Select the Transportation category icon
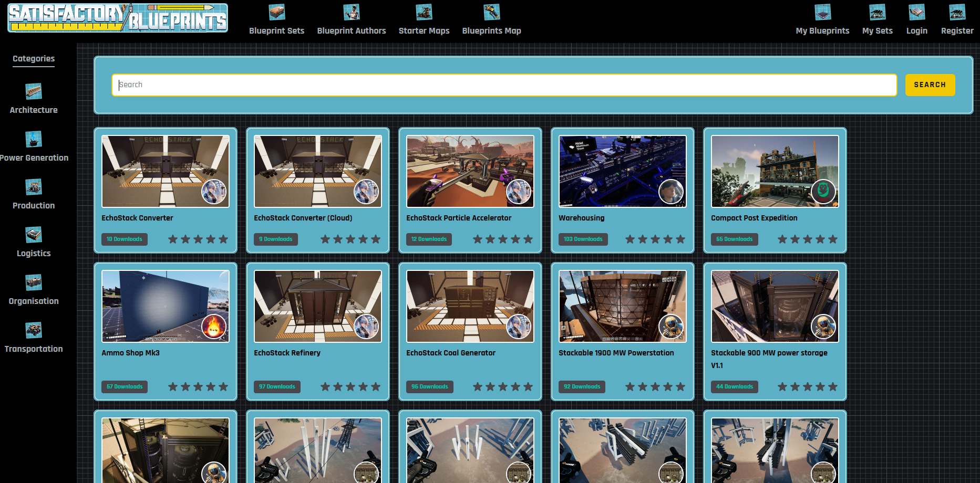The height and width of the screenshot is (483, 980). tap(34, 330)
